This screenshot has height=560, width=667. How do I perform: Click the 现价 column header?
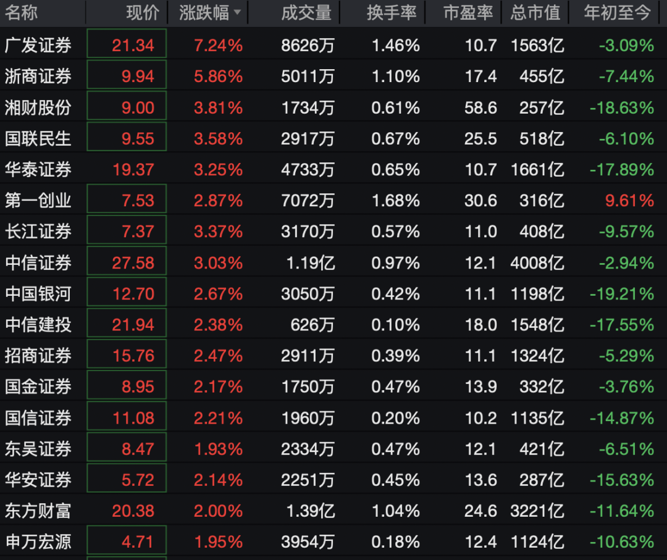tap(141, 13)
